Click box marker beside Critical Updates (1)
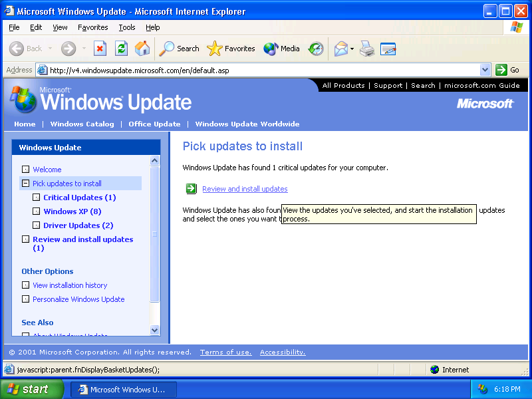 coord(36,197)
